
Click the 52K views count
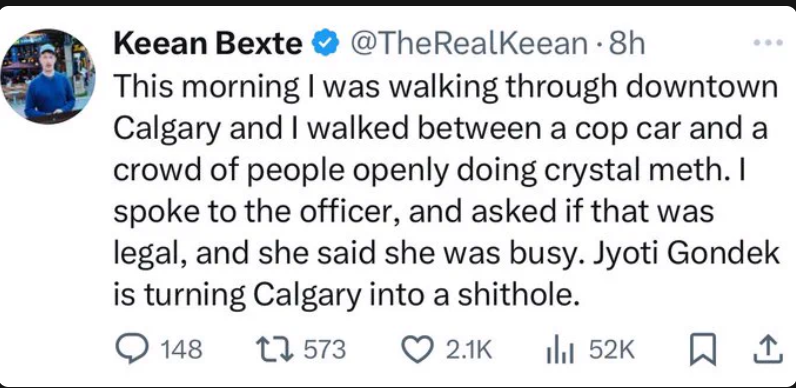click(611, 350)
